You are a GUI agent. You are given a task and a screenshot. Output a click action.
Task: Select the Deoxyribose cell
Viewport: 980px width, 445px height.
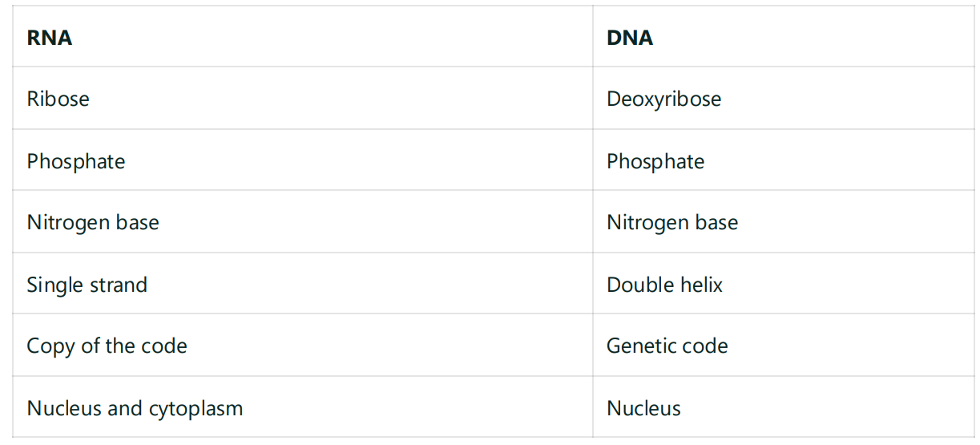tap(663, 99)
